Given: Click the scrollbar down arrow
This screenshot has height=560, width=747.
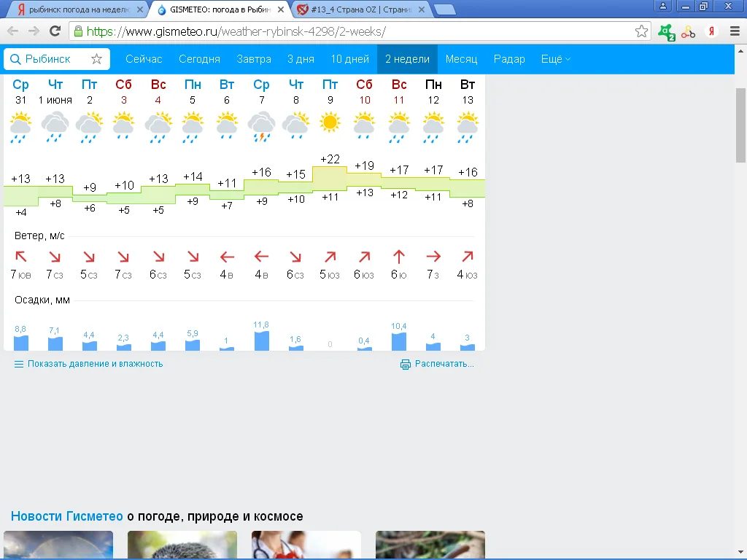Looking at the screenshot, I should 741,553.
